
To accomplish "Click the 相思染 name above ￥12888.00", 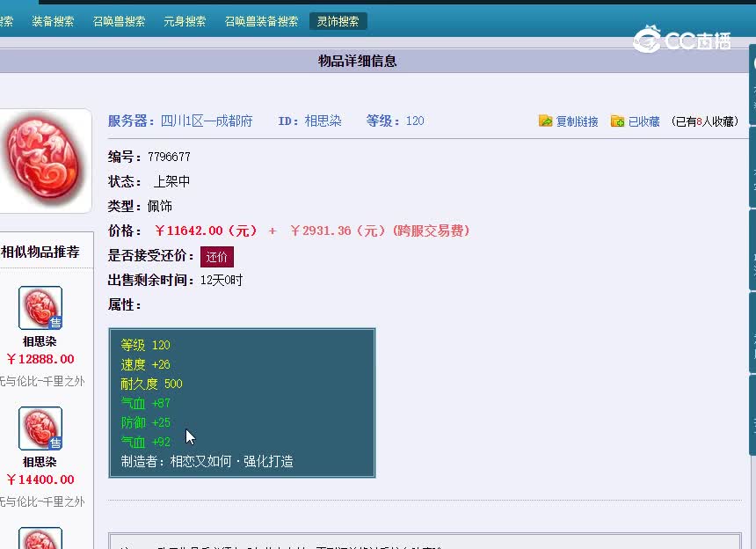I will pos(40,341).
